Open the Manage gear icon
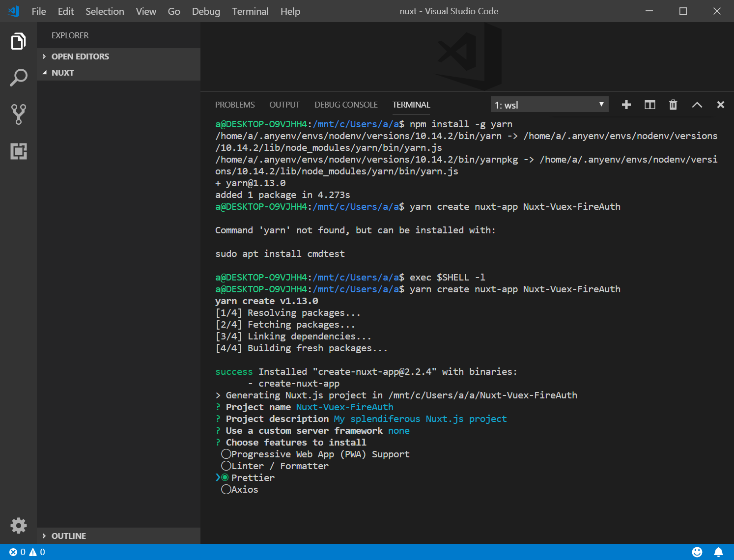Viewport: 734px width, 560px height. pyautogui.click(x=18, y=526)
